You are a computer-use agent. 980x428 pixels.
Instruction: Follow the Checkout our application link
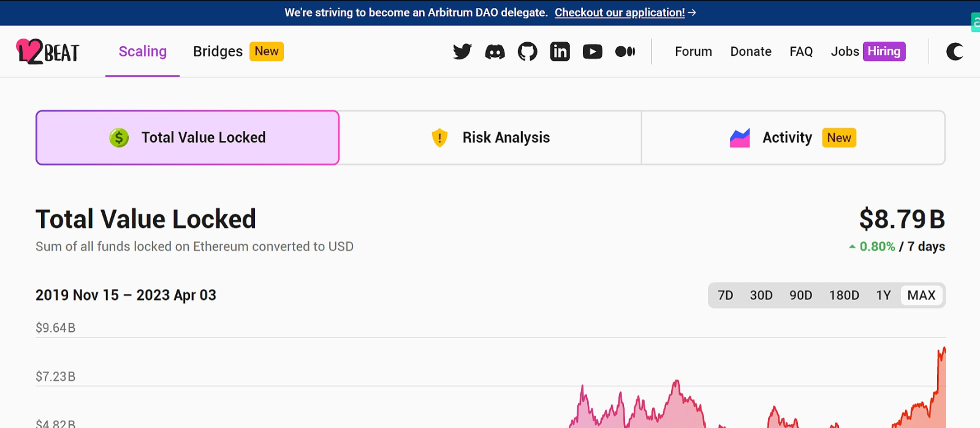(x=620, y=12)
